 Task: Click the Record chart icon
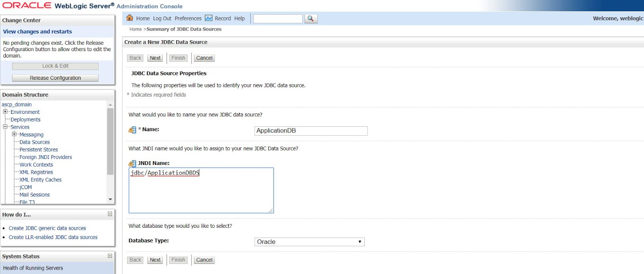click(x=208, y=18)
